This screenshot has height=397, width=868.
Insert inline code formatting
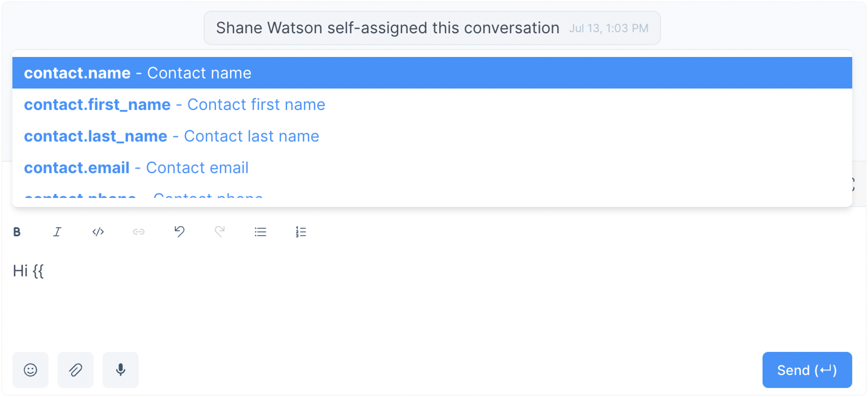pos(98,232)
